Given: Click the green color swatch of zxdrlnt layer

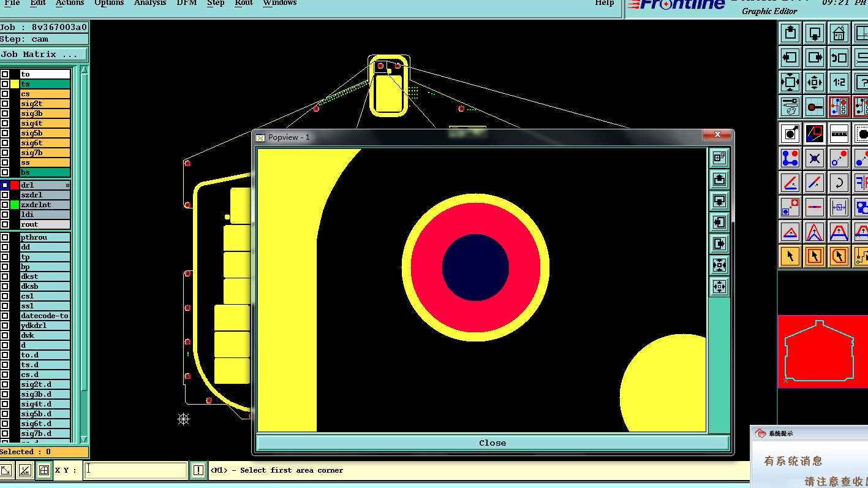Looking at the screenshot, I should (15, 205).
